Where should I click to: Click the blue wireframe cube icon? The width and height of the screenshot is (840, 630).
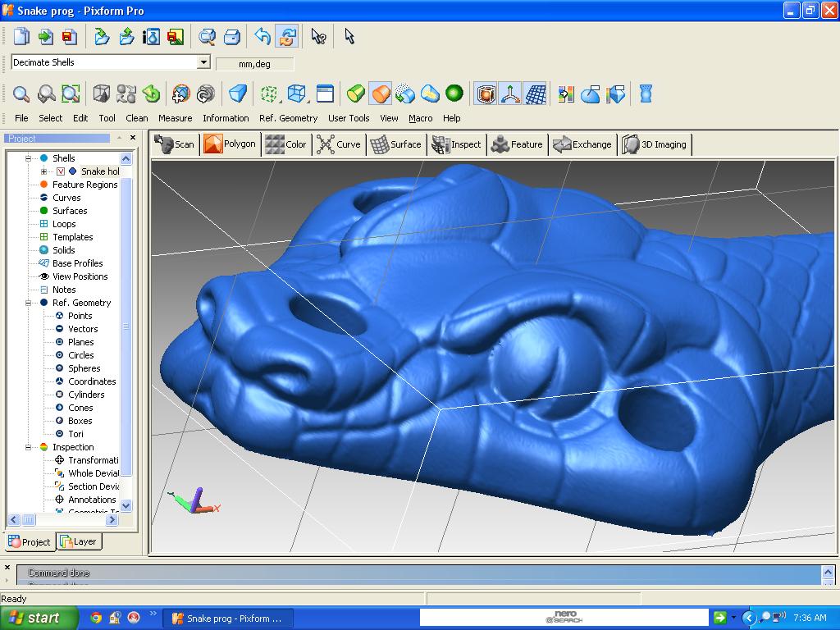296,94
